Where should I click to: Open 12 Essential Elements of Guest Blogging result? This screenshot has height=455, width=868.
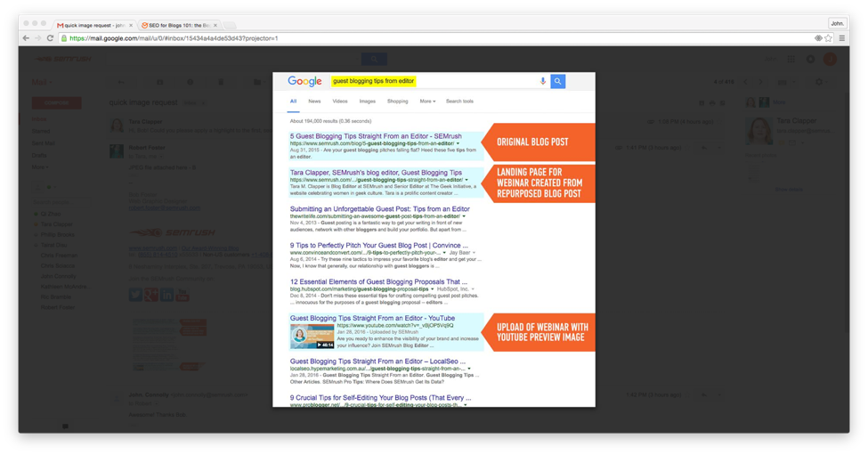coord(378,281)
